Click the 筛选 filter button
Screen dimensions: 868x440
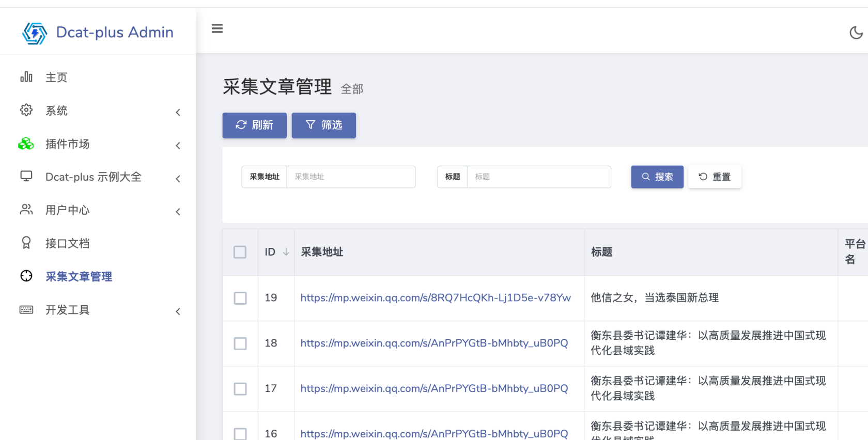(x=324, y=125)
